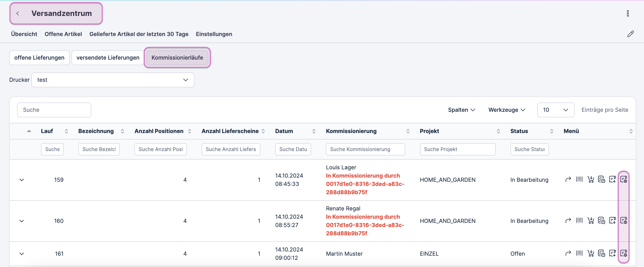Click the print receipt icon for run 159

[x=623, y=179]
